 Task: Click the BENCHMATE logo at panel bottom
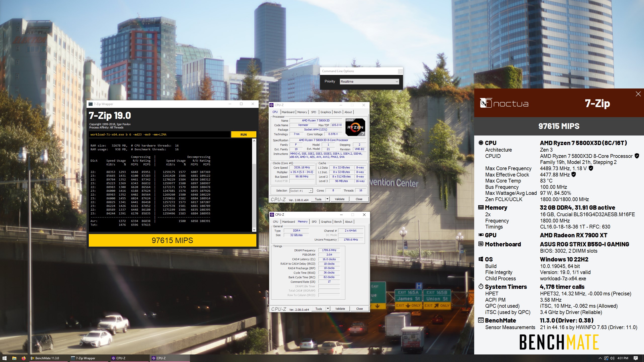[x=559, y=342]
